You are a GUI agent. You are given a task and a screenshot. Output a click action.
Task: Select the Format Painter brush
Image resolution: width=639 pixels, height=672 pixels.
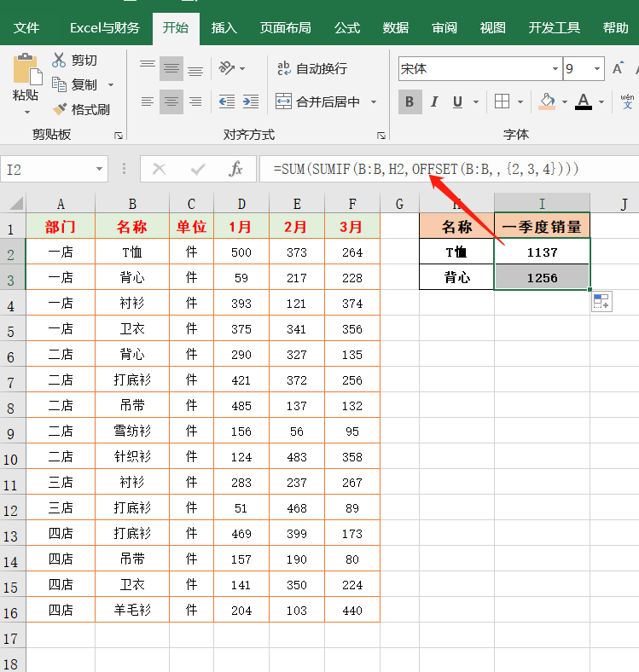click(60, 109)
